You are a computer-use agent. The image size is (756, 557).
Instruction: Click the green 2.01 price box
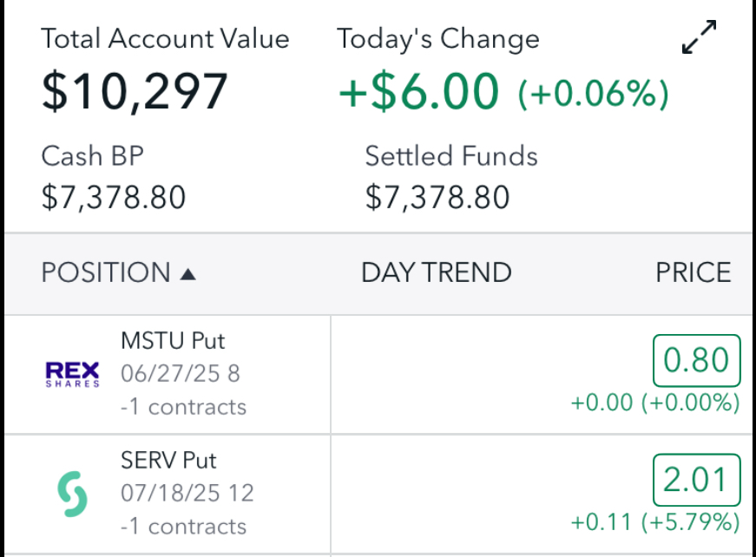[x=696, y=480]
